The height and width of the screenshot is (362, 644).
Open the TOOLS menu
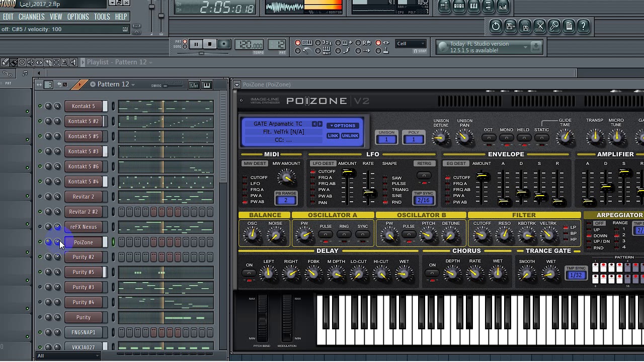pyautogui.click(x=102, y=17)
